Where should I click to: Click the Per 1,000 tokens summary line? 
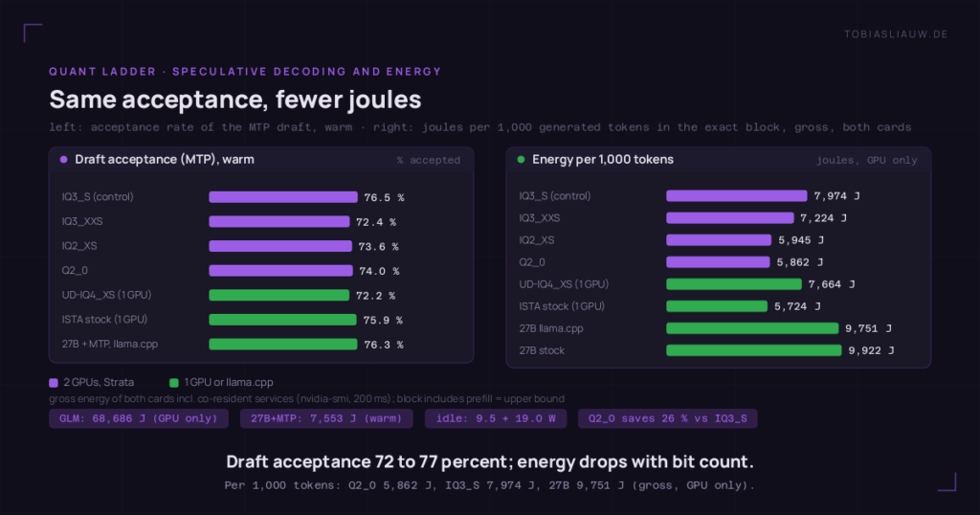[x=489, y=485]
